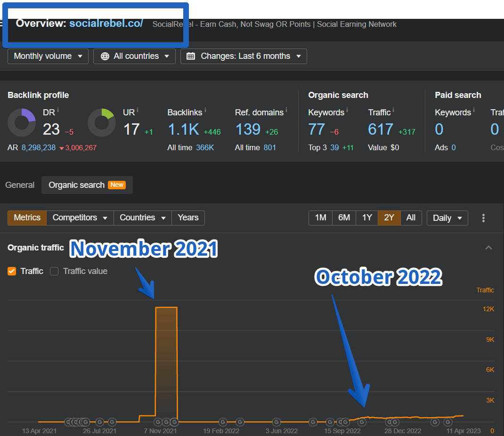504x436 pixels.
Task: Click the Google update marker near 3 Jun 2022
Action: (x=276, y=422)
